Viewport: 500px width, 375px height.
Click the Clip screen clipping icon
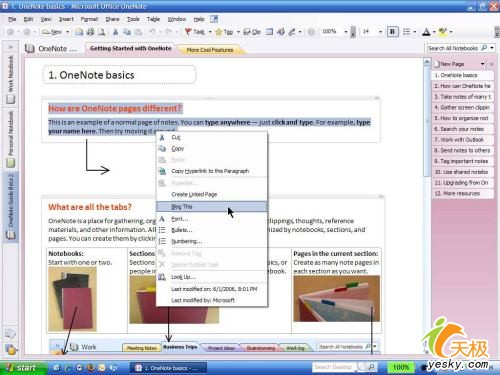(247, 32)
